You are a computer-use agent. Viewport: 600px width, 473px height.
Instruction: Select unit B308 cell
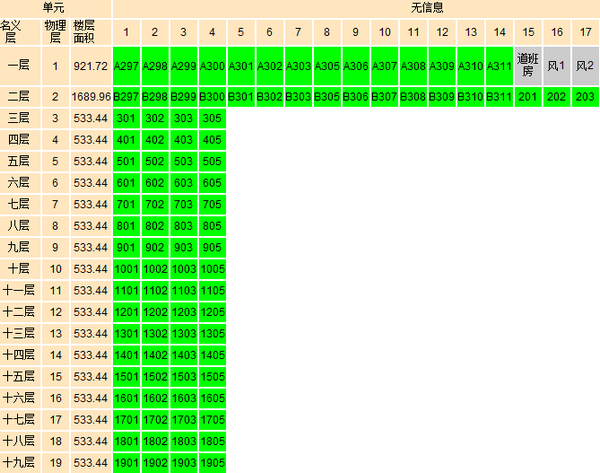coord(413,97)
